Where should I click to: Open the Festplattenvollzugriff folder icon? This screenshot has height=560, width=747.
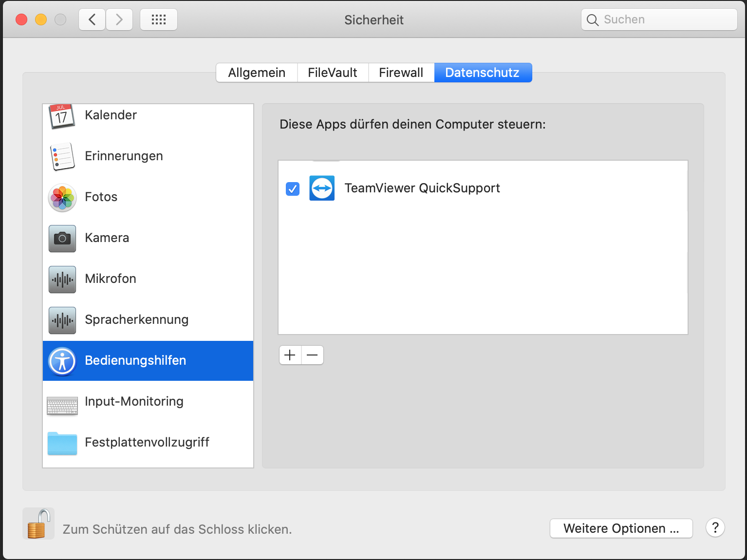tap(62, 443)
